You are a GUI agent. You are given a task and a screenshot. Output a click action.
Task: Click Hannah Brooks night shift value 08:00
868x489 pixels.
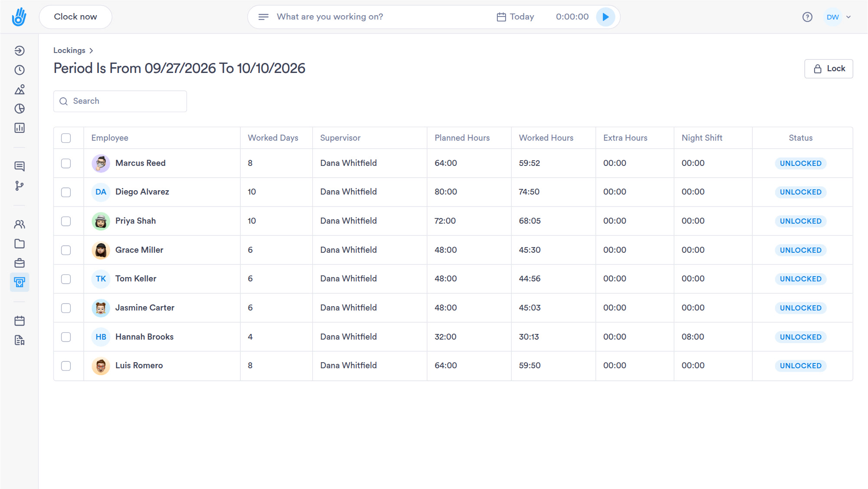693,337
